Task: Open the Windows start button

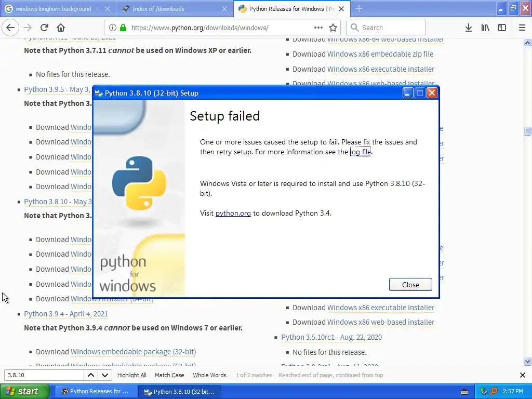Action: tap(24, 391)
